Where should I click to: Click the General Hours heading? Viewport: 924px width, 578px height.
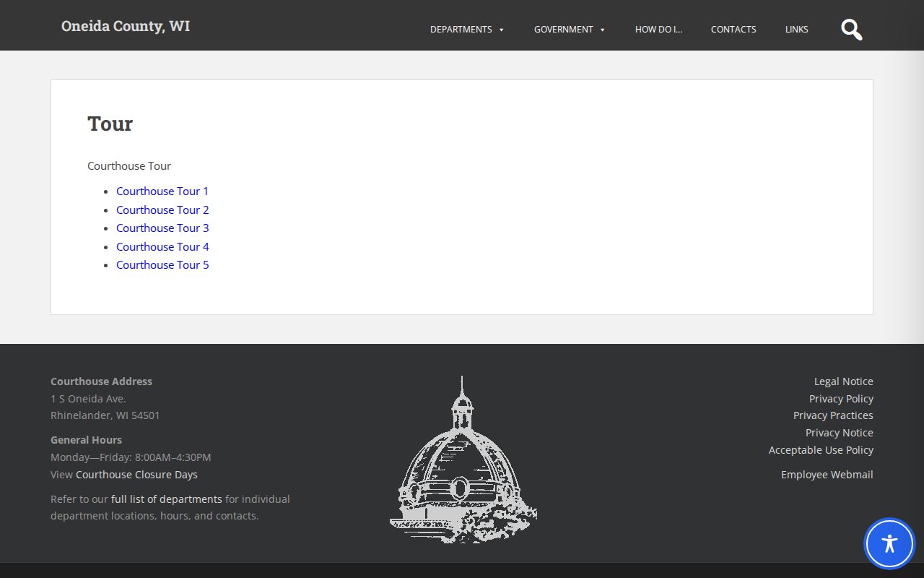click(x=86, y=440)
